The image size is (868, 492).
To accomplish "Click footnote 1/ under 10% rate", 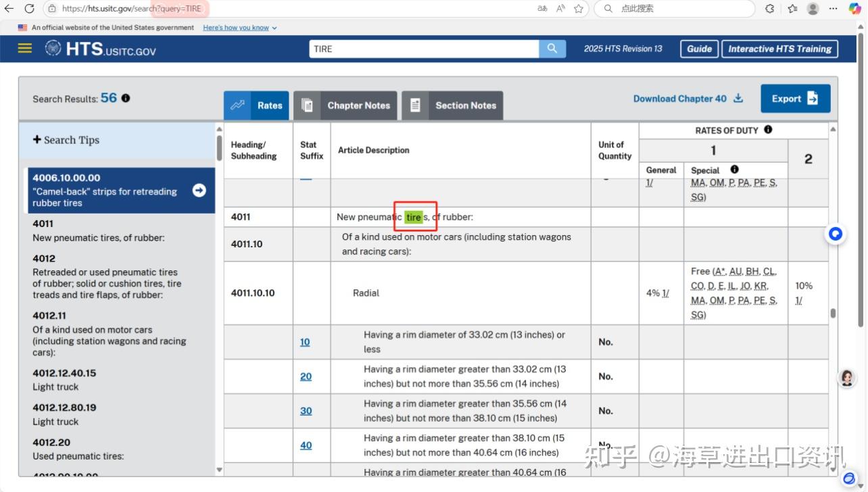I will [x=798, y=301].
